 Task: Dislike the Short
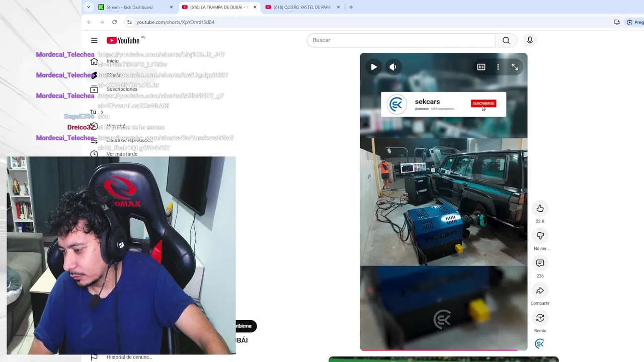pyautogui.click(x=540, y=236)
